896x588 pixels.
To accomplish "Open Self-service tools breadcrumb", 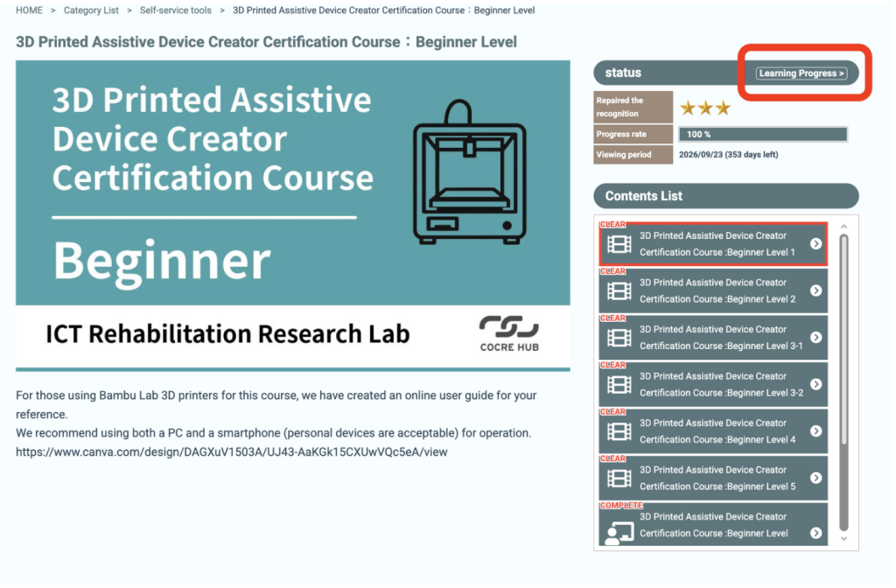I will (175, 10).
